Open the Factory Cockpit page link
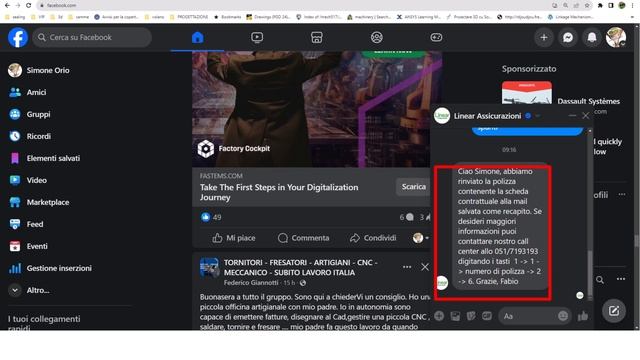Screen dimensions: 640x360 [x=244, y=149]
